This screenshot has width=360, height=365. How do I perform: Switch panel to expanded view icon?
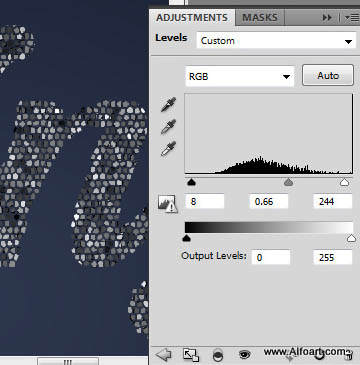click(191, 355)
